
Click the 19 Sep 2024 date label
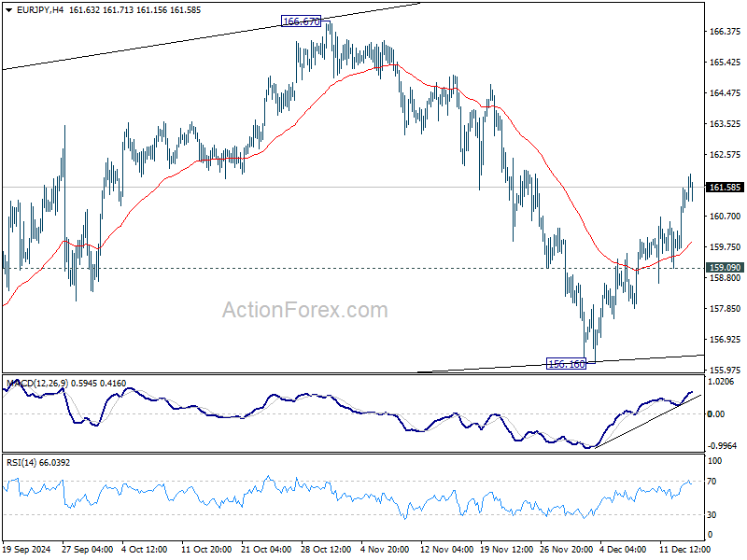coord(27,550)
